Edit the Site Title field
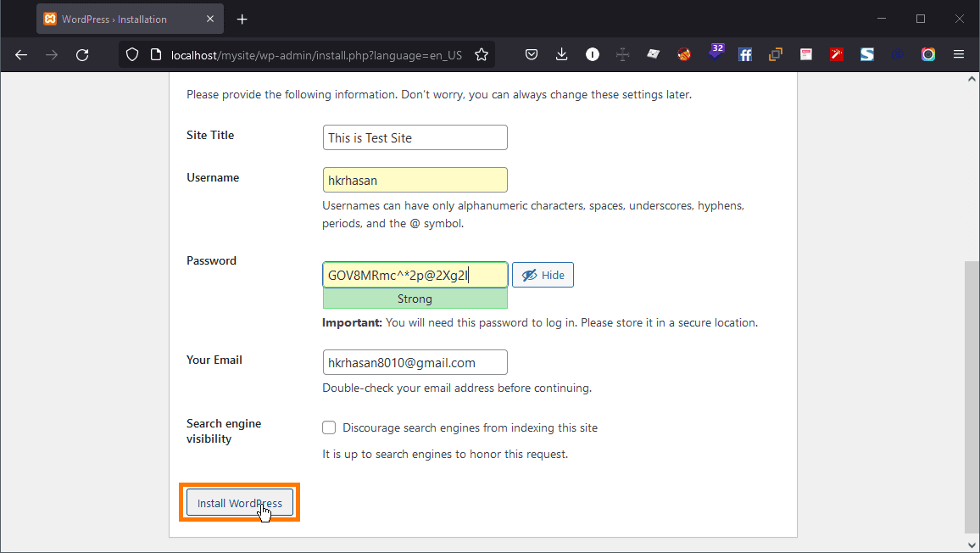Screen dimensions: 980x553 (x=415, y=137)
